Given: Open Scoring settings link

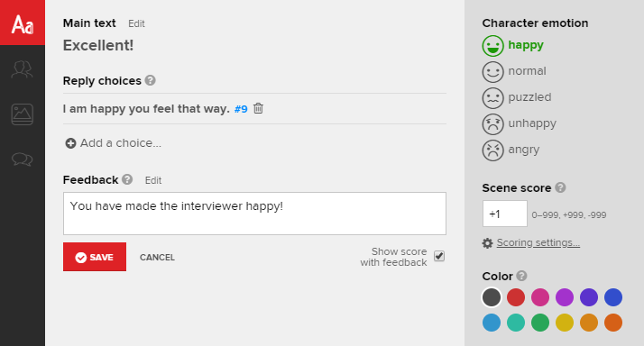Looking at the screenshot, I should click(538, 242).
